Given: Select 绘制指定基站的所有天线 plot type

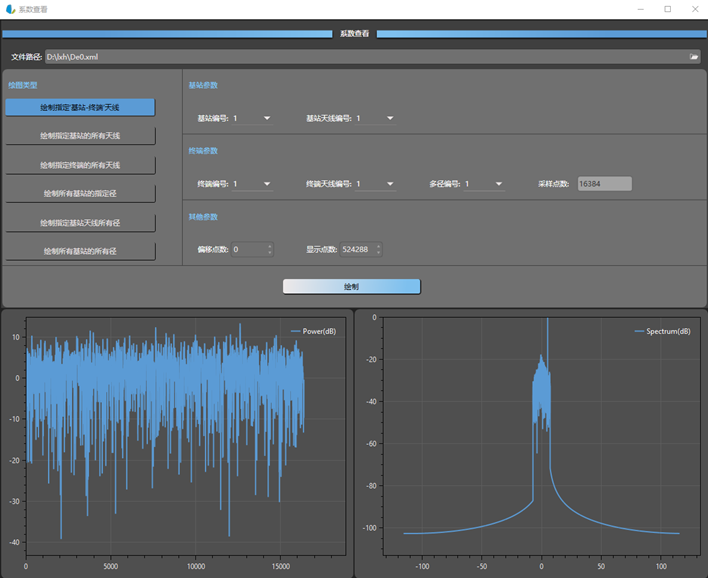Looking at the screenshot, I should point(80,136).
